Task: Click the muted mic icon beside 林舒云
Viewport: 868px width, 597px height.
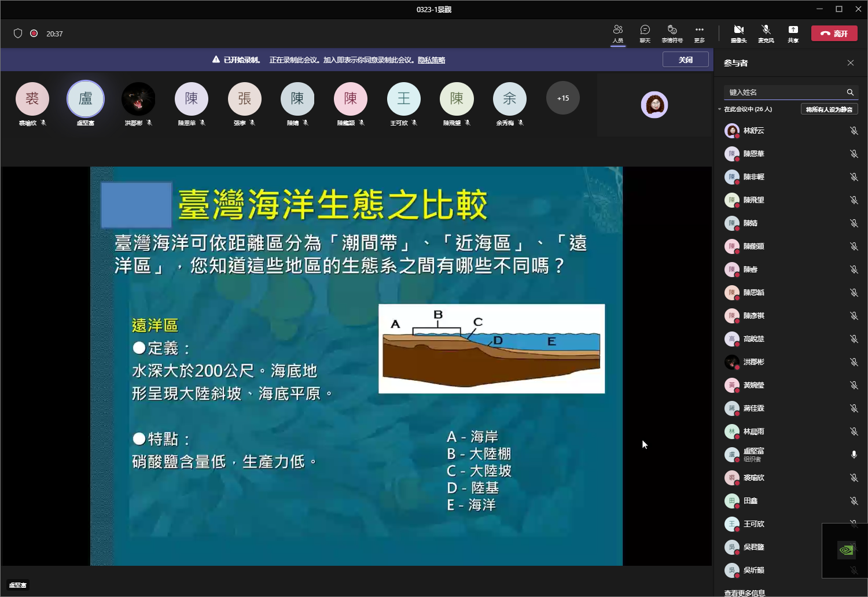Action: pos(854,131)
